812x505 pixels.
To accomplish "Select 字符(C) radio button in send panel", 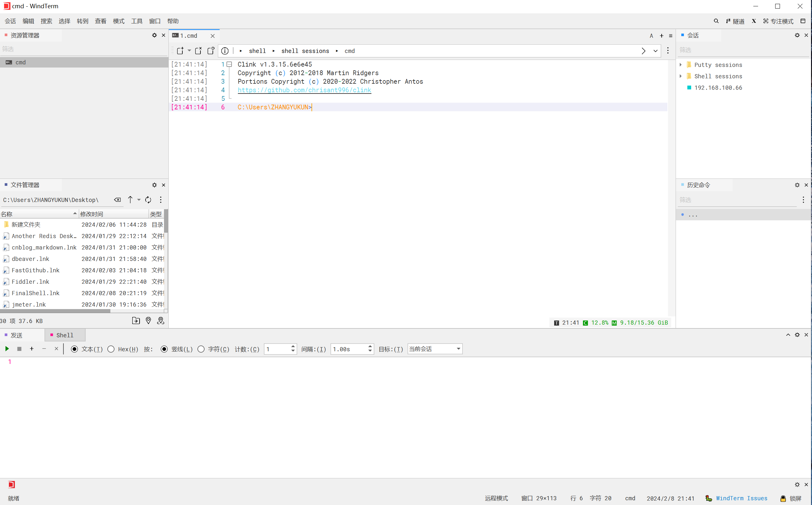I will point(201,349).
